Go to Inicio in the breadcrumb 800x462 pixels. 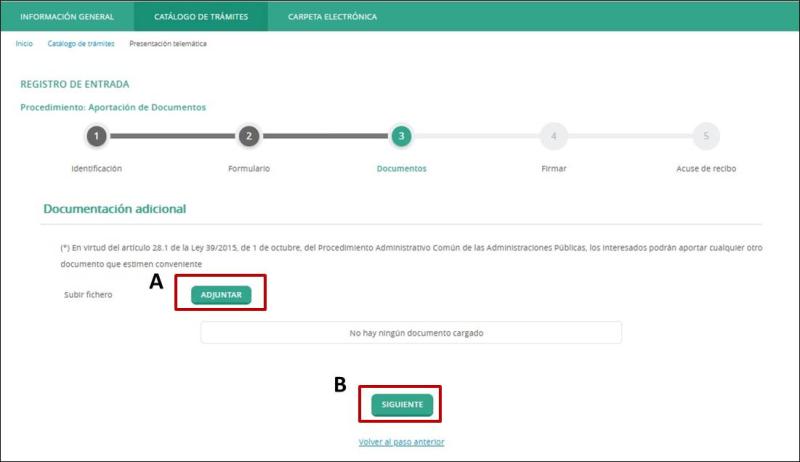point(24,44)
